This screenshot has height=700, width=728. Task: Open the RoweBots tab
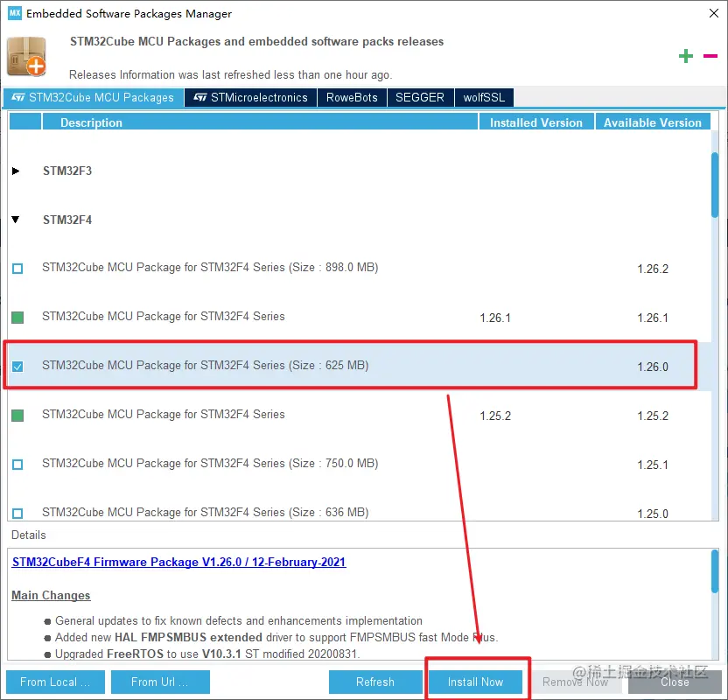coord(352,97)
